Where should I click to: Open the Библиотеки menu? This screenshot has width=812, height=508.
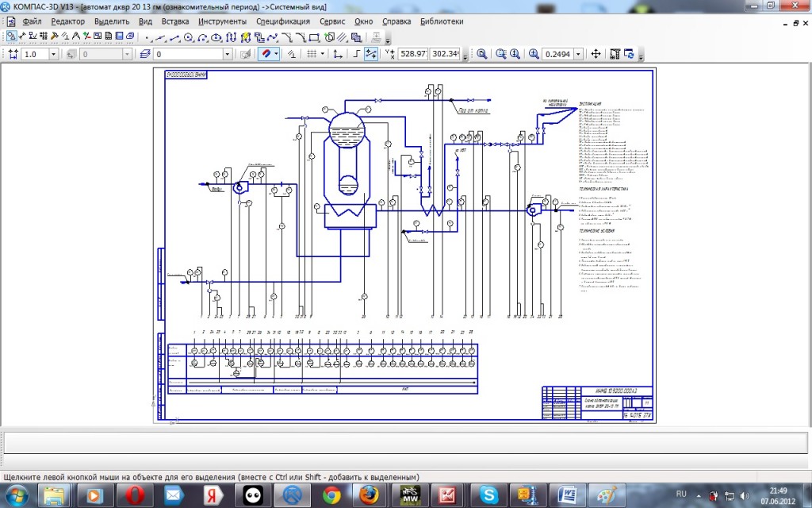[x=442, y=21]
